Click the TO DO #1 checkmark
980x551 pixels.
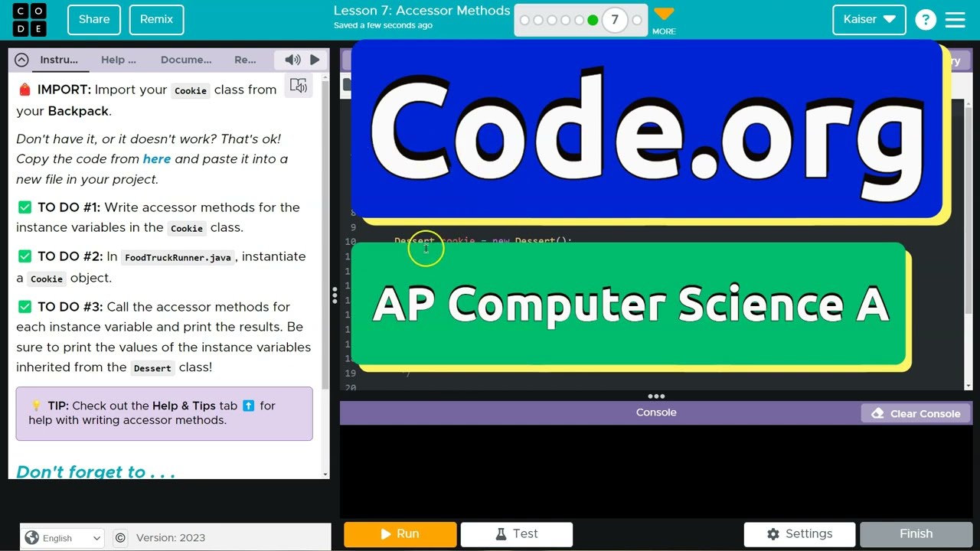click(x=24, y=207)
